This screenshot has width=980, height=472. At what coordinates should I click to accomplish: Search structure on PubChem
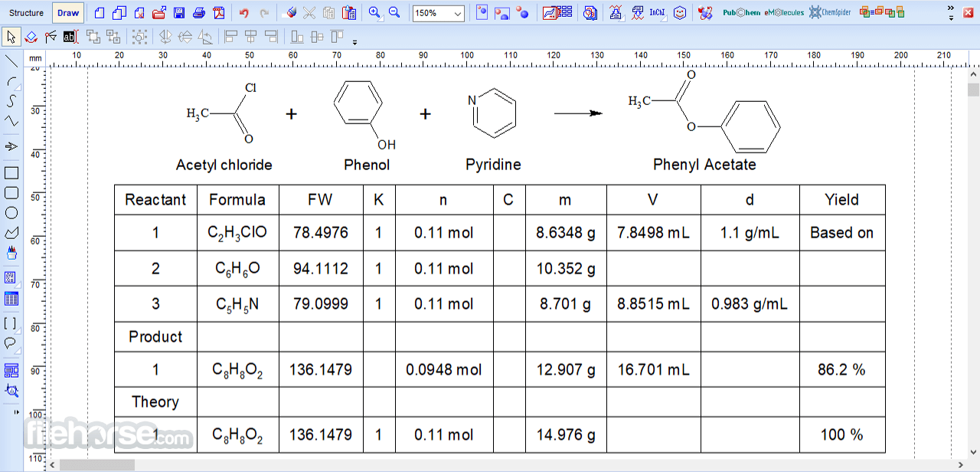pos(742,13)
